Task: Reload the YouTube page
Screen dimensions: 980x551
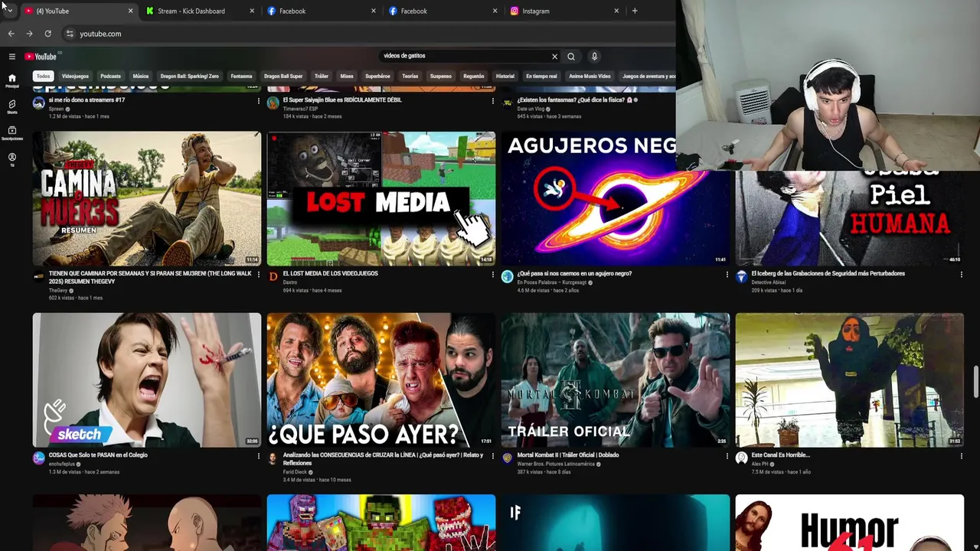Action: click(47, 34)
